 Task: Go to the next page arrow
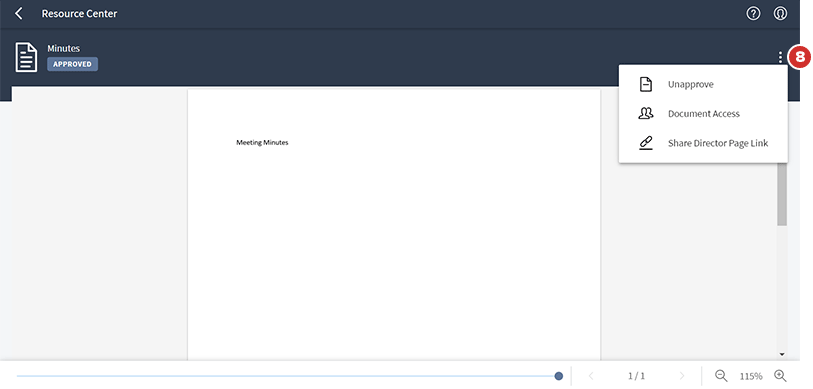click(682, 376)
